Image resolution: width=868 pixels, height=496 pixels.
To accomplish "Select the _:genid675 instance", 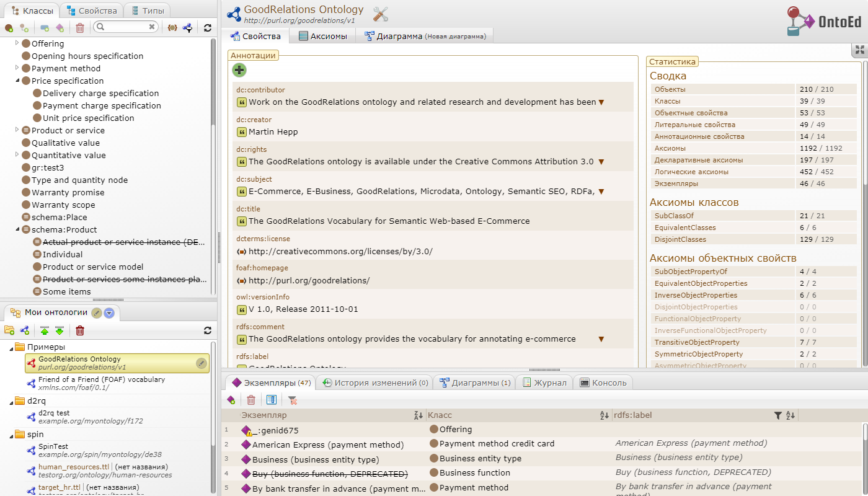I will tap(276, 430).
